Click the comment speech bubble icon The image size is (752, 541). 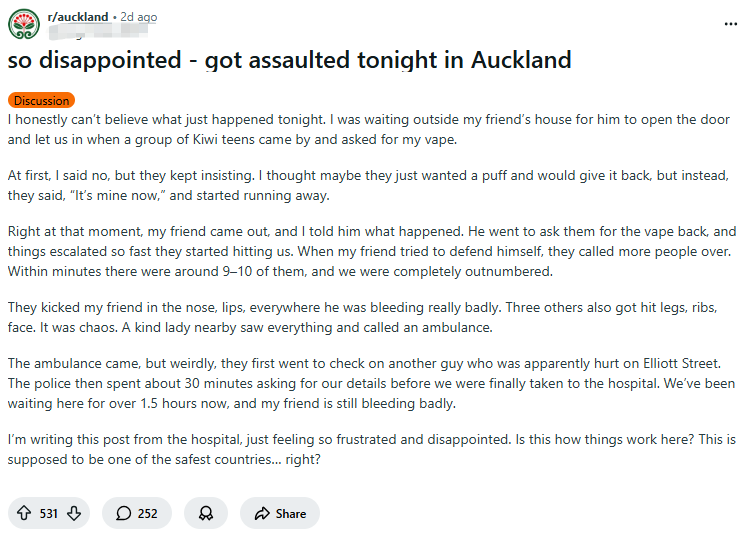click(x=123, y=513)
